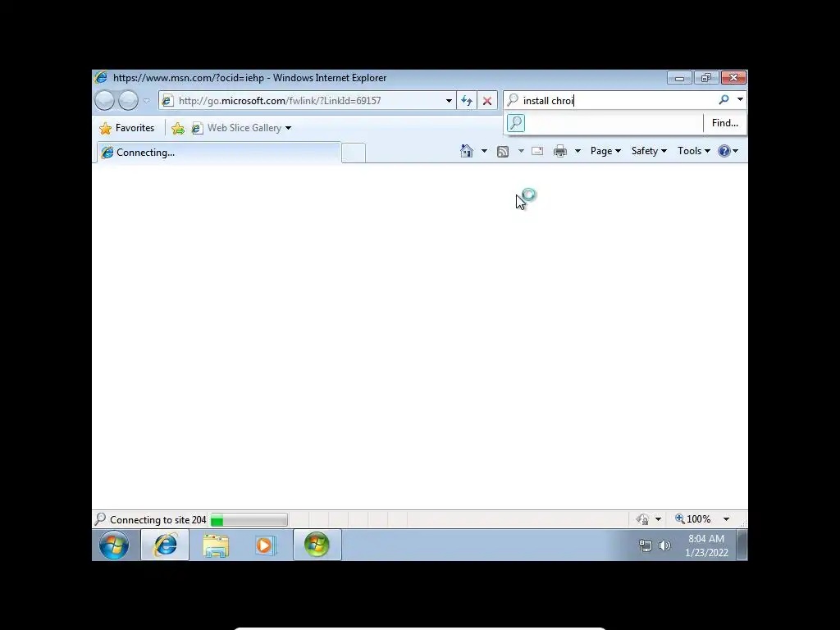Open the Tools menu
The width and height of the screenshot is (840, 630).
tap(694, 151)
